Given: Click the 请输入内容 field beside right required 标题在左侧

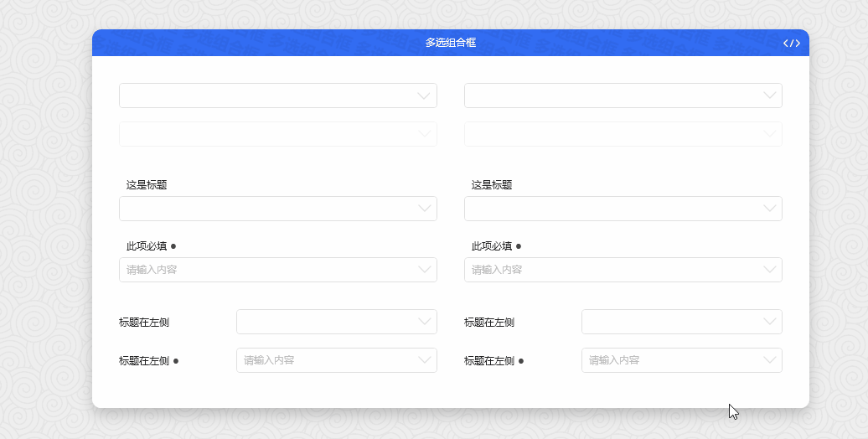Looking at the screenshot, I should [x=682, y=360].
